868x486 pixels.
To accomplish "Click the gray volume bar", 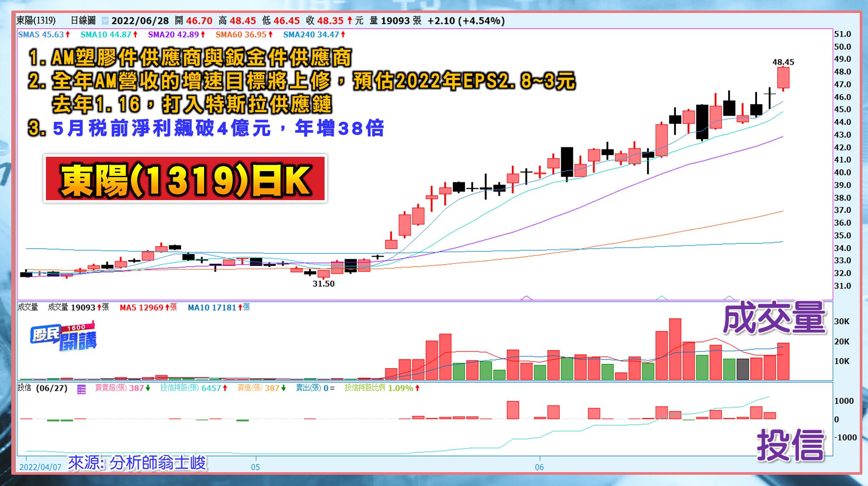I will click(x=743, y=369).
